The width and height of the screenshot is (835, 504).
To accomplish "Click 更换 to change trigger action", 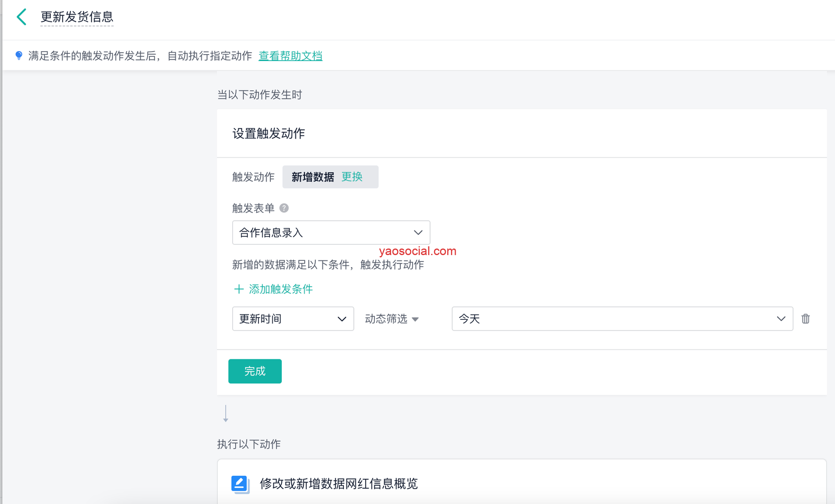I will coord(352,177).
